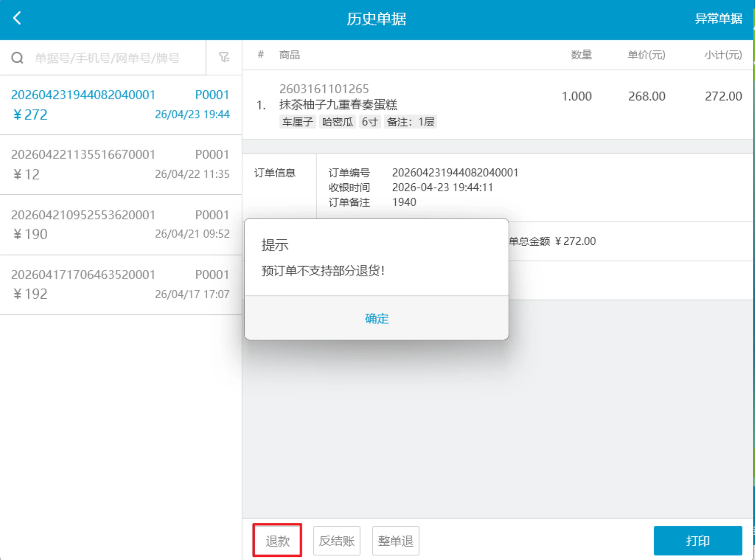
Task: Click the 车厘子 tag on the item
Action: tap(297, 122)
